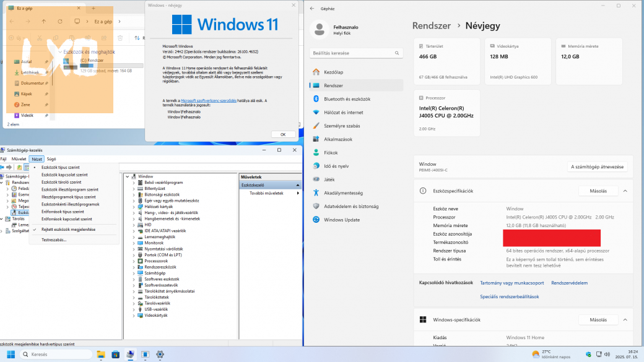Click the Settings back arrow

311,8
